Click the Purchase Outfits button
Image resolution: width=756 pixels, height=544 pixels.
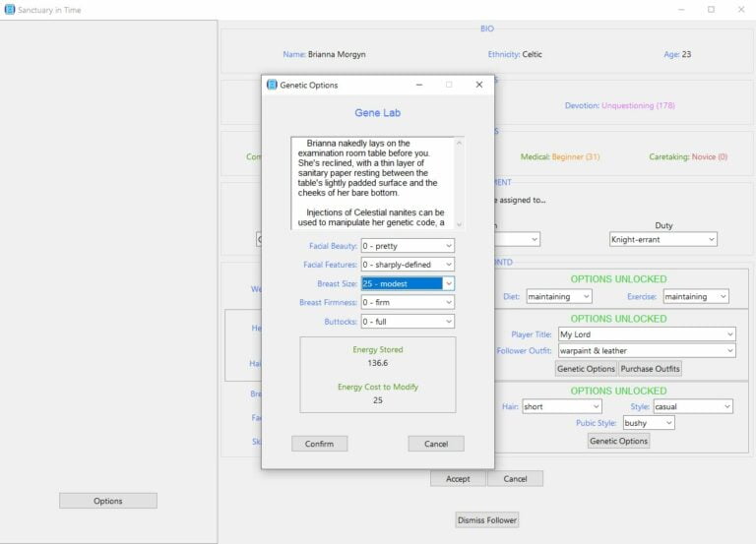click(650, 369)
